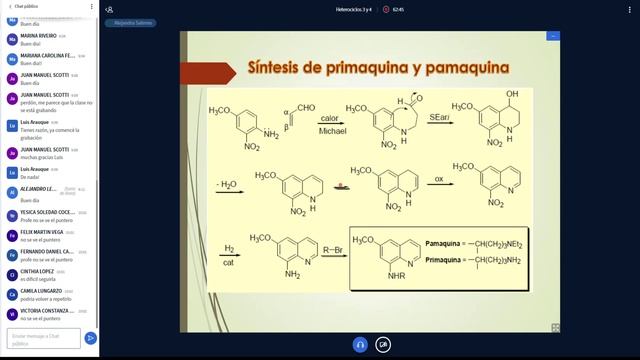Click the 'Michael' reaction label on the slide
This screenshot has height=360, width=640.
(333, 131)
